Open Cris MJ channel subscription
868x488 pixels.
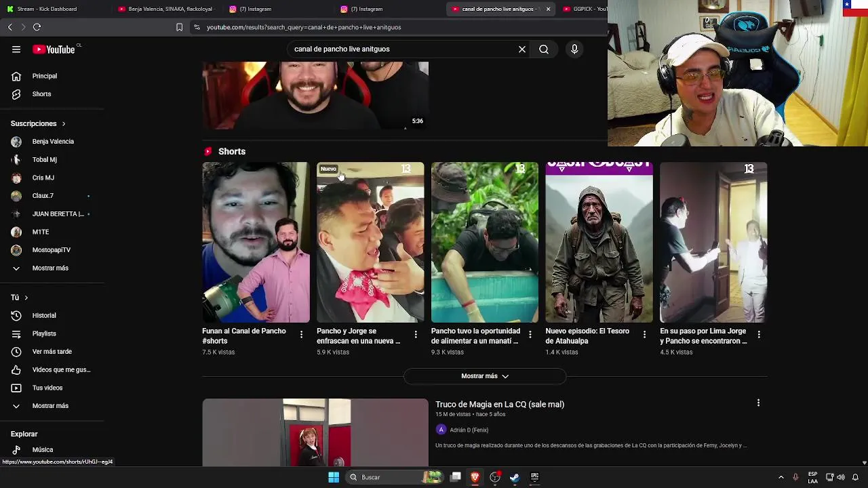52,178
